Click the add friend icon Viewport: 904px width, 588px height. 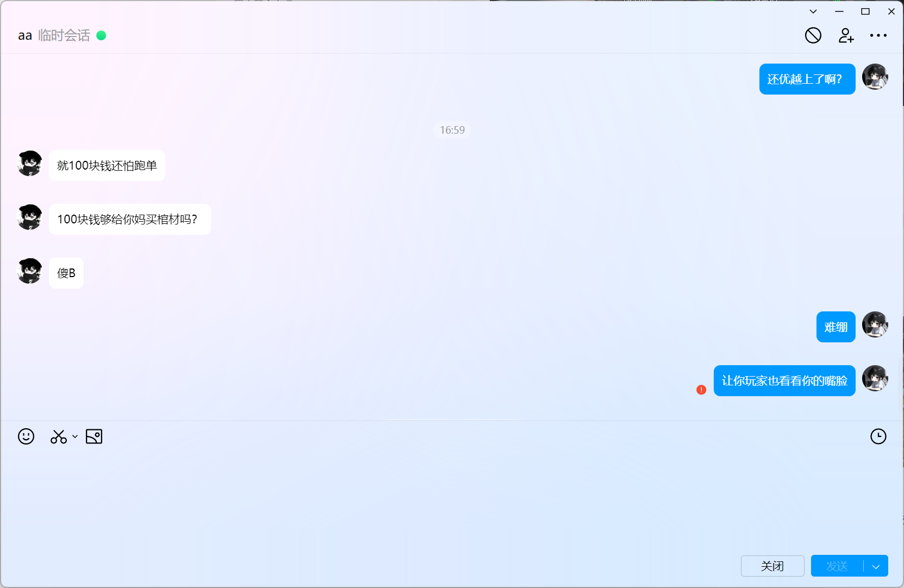[x=846, y=36]
